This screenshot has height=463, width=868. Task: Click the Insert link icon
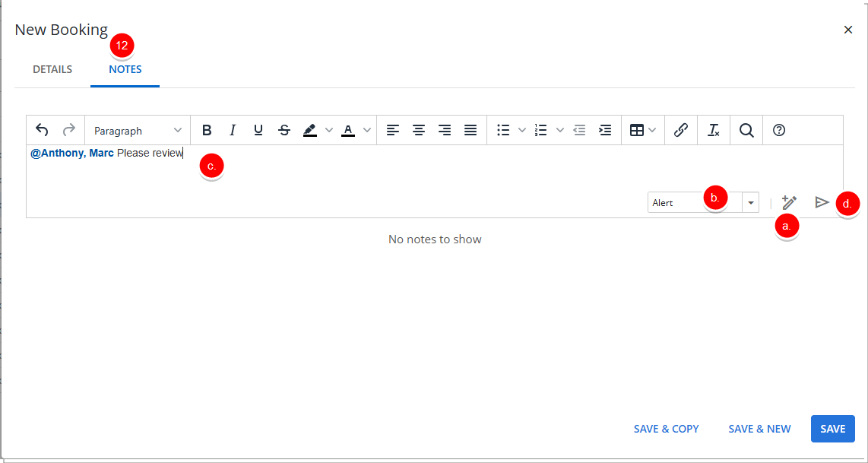click(x=681, y=130)
